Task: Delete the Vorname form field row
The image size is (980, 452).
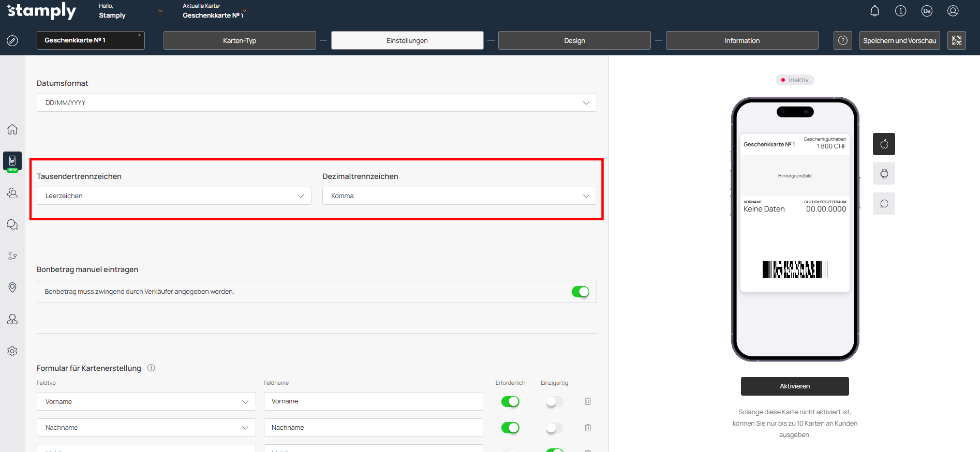Action: (587, 401)
